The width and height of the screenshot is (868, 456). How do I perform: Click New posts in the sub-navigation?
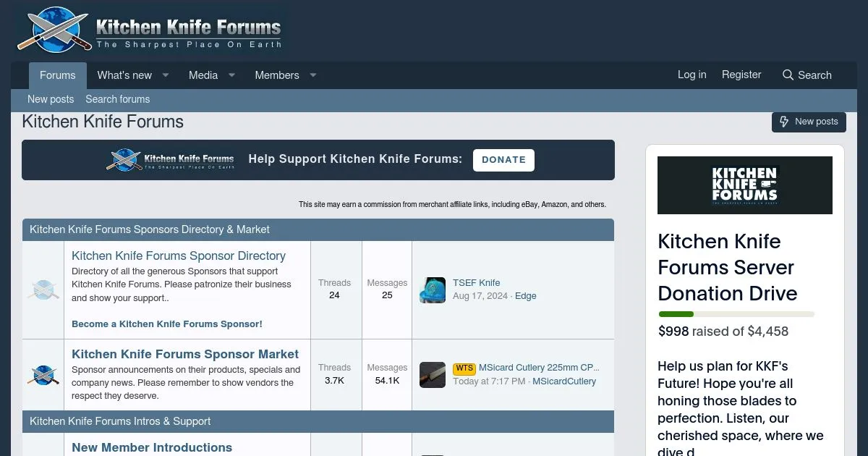[51, 99]
